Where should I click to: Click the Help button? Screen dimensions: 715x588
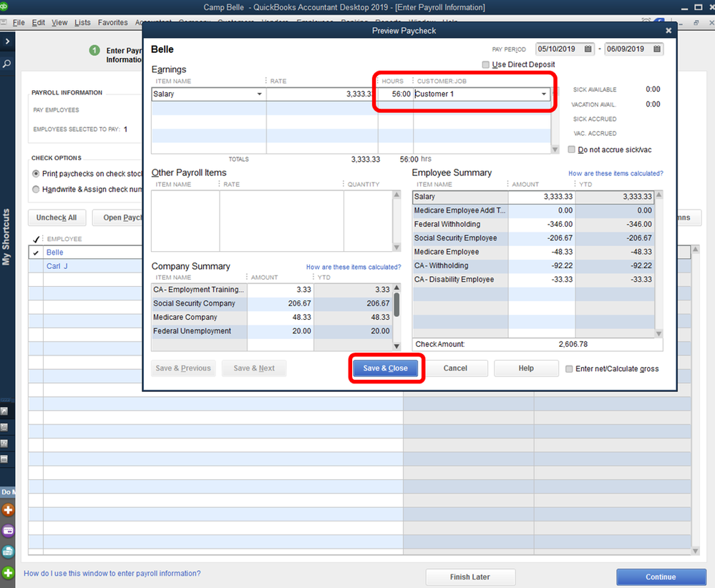(526, 368)
